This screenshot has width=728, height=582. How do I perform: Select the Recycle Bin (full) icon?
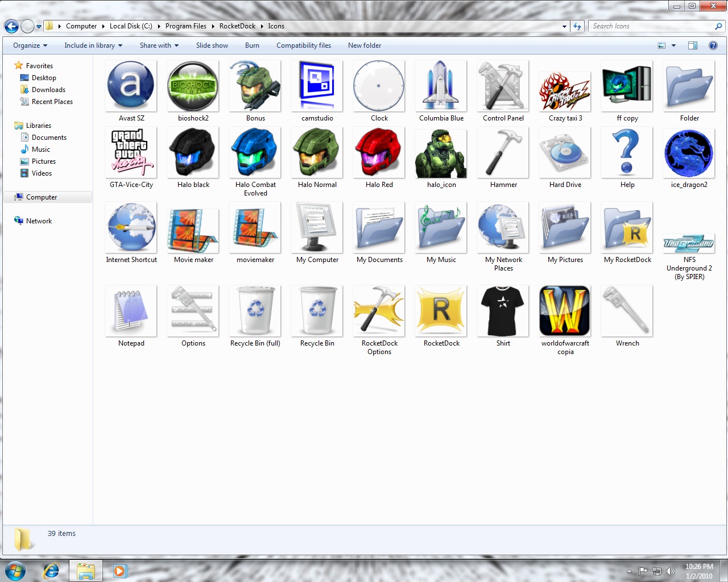[255, 311]
